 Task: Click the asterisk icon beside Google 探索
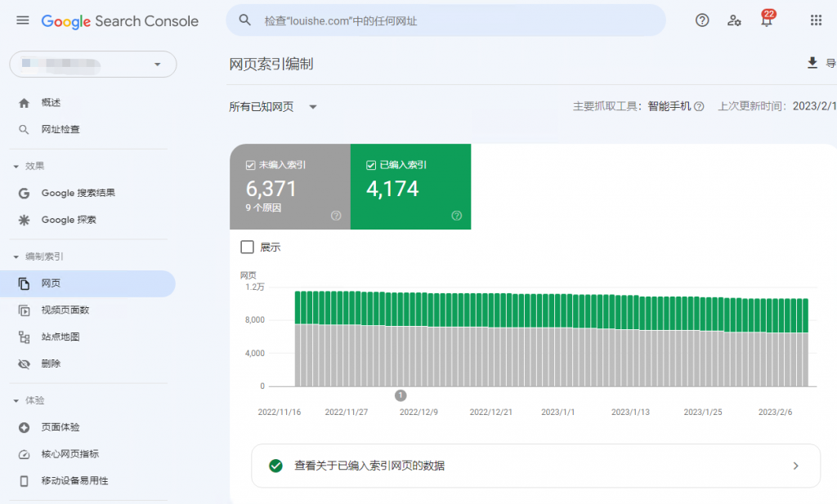pyautogui.click(x=24, y=220)
